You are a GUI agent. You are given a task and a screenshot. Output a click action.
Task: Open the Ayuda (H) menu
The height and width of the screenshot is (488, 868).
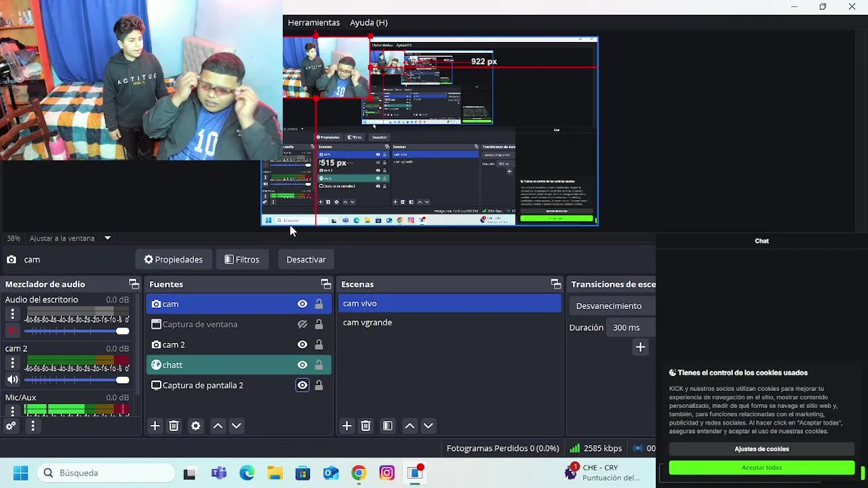(368, 22)
